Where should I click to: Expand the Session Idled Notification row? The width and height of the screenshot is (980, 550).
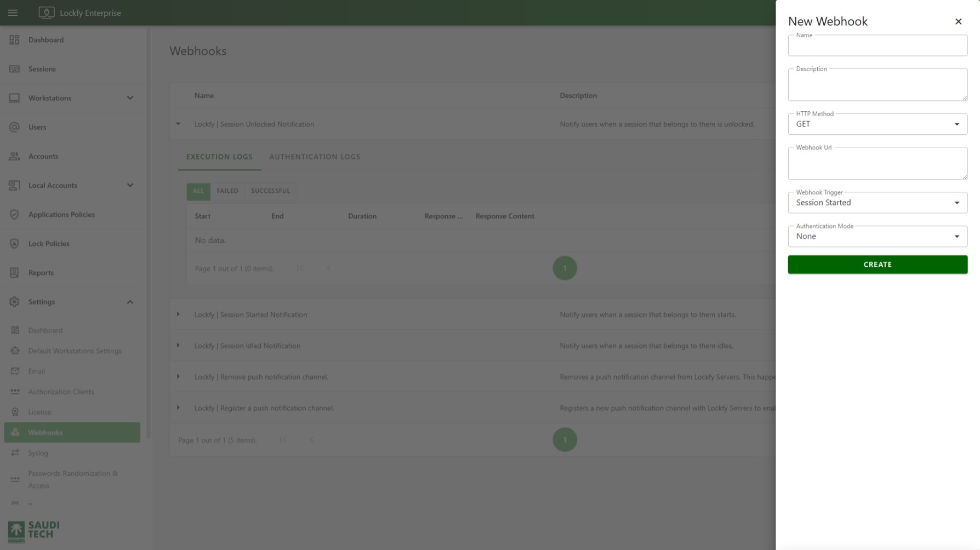[x=178, y=346]
